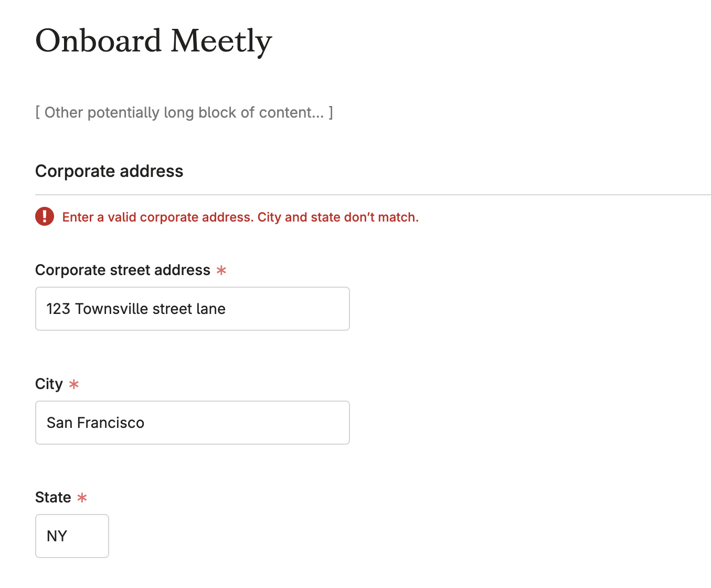Click the error message about mismatched city and state
This screenshot has height=588, width=711.
[240, 217]
